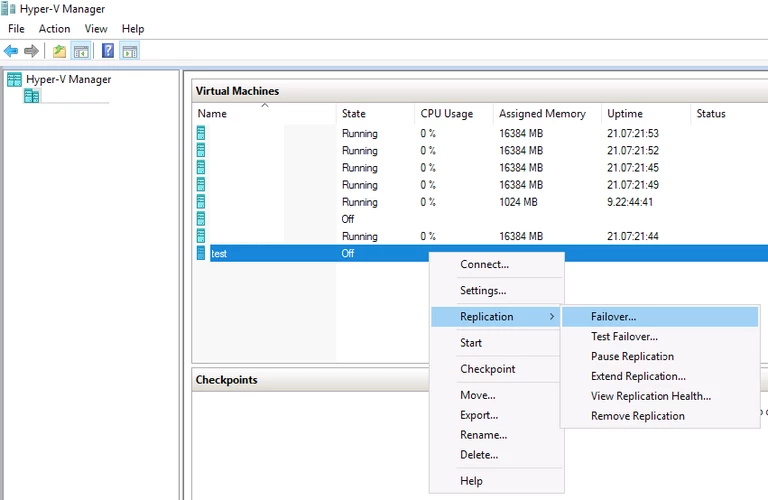Screen dimensions: 768x500
Task: Choose Move... from the context menu
Action: tap(497, 395)
